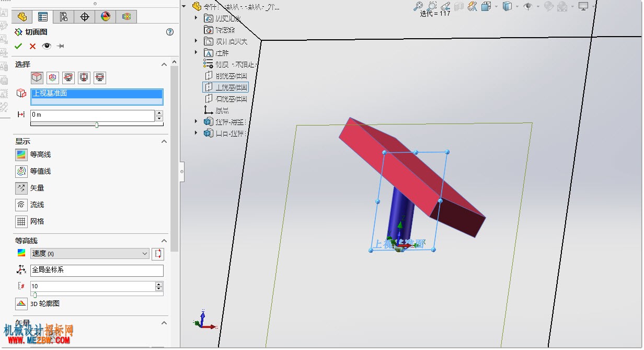Switch to the PropertyManager tab

point(43,17)
